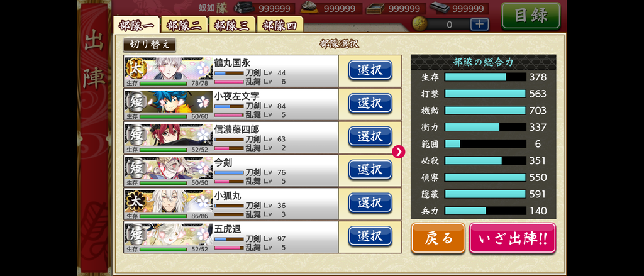
Task: Open the 部隊四 tab
Action: 280,25
